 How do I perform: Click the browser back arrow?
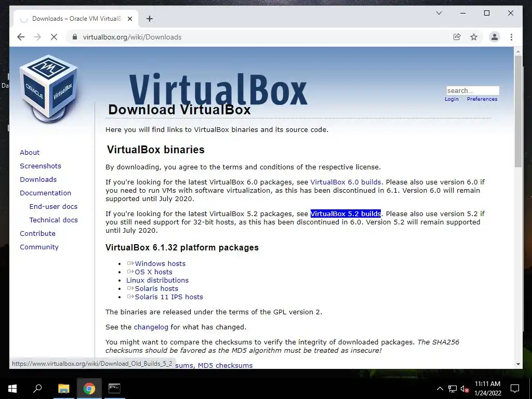21,37
